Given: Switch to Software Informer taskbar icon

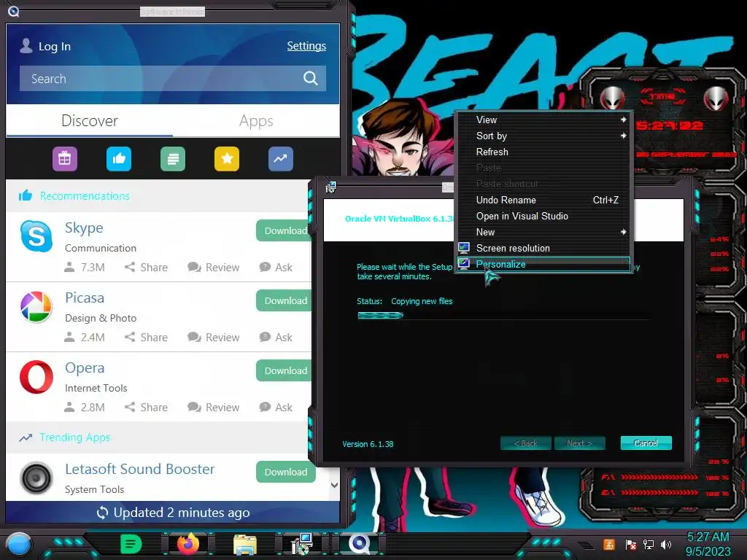Looking at the screenshot, I should pyautogui.click(x=359, y=544).
